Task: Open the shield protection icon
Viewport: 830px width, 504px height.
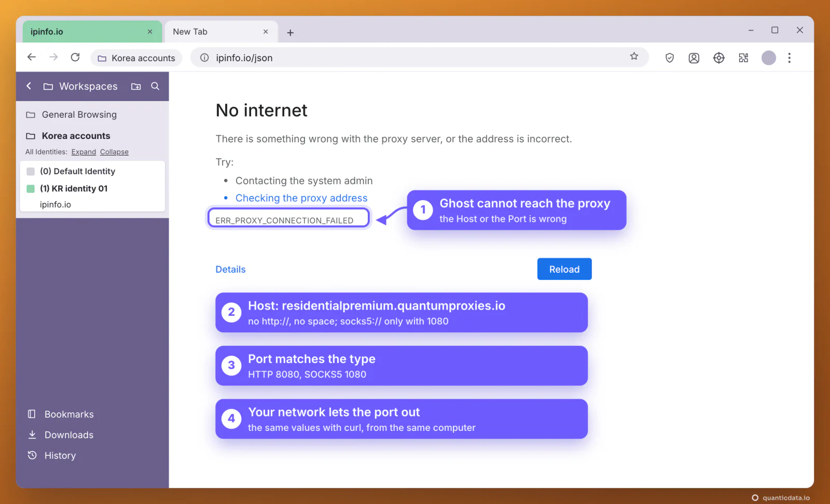Action: point(670,58)
